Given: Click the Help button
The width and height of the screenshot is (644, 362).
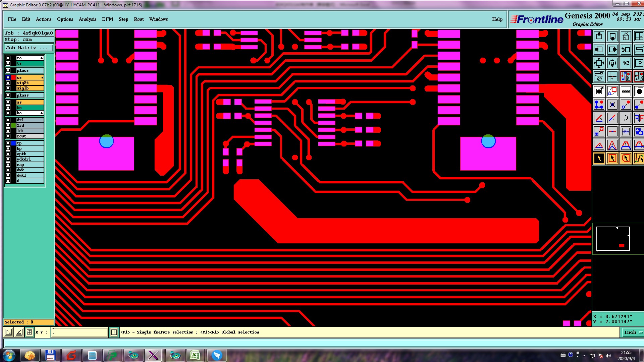Looking at the screenshot, I should click(497, 19).
